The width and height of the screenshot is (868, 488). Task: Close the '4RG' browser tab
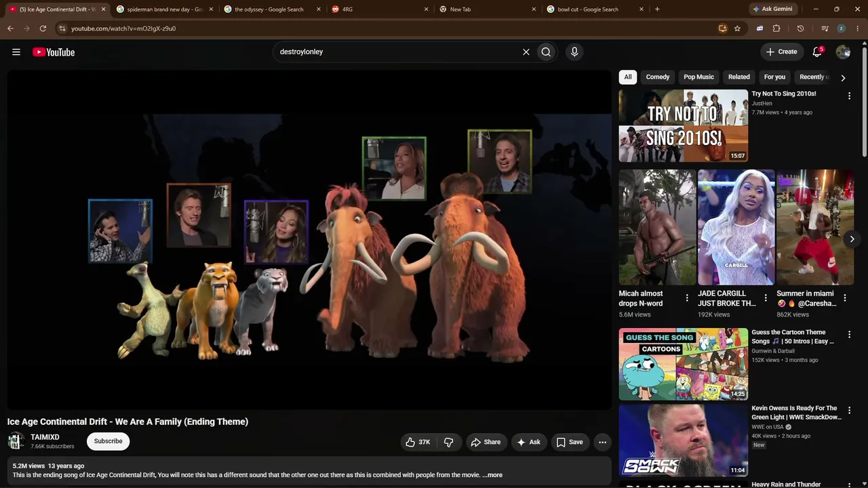426,9
